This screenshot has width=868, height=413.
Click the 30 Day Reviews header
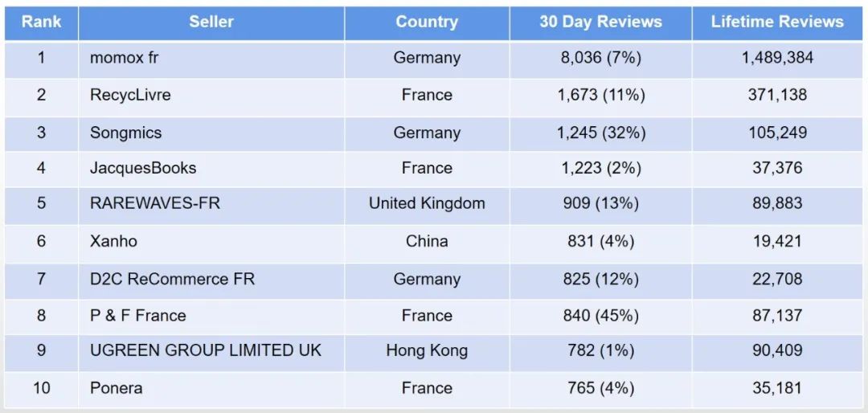pyautogui.click(x=600, y=22)
